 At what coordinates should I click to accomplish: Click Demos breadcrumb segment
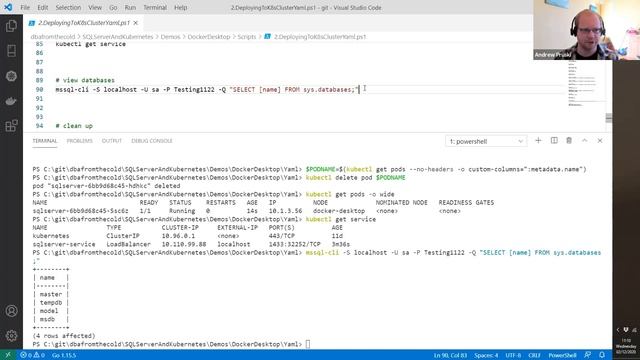(x=170, y=37)
